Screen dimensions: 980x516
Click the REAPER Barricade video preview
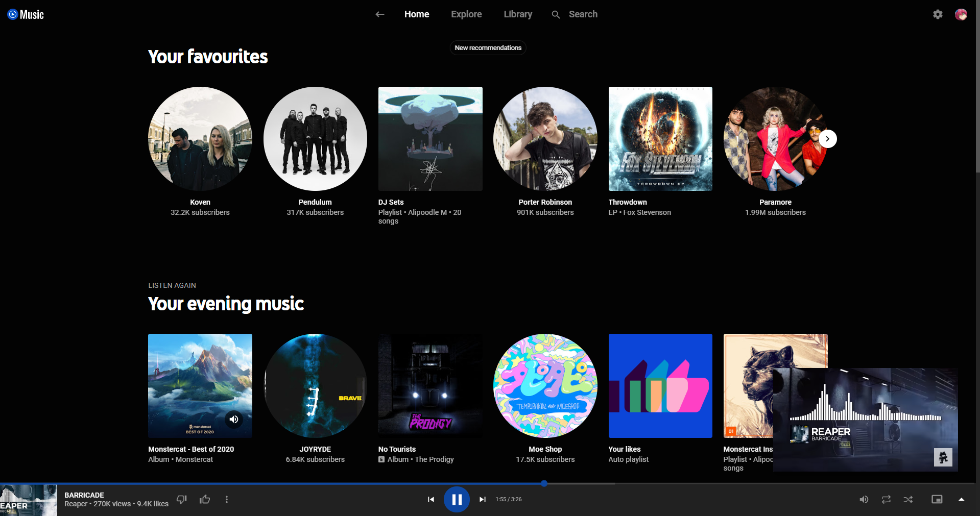pyautogui.click(x=865, y=420)
